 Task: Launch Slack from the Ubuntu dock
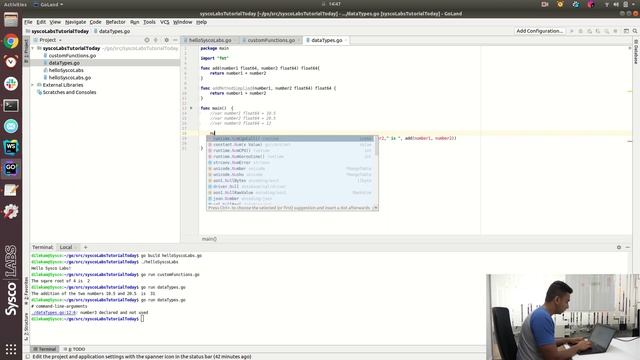(11, 84)
